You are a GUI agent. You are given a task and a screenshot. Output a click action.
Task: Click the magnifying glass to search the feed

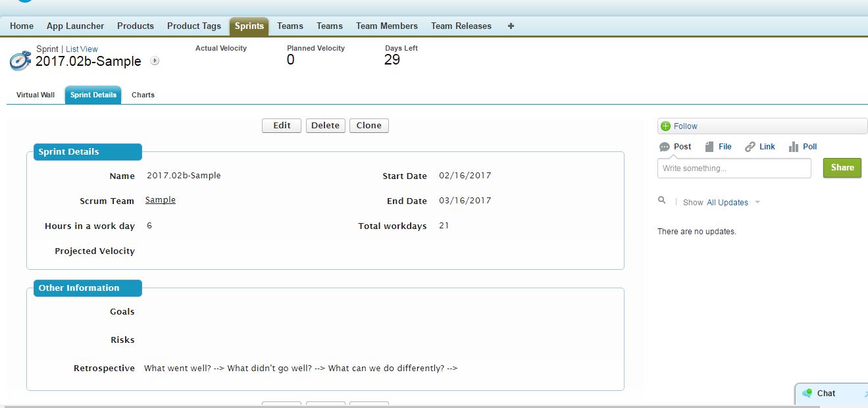coord(662,200)
